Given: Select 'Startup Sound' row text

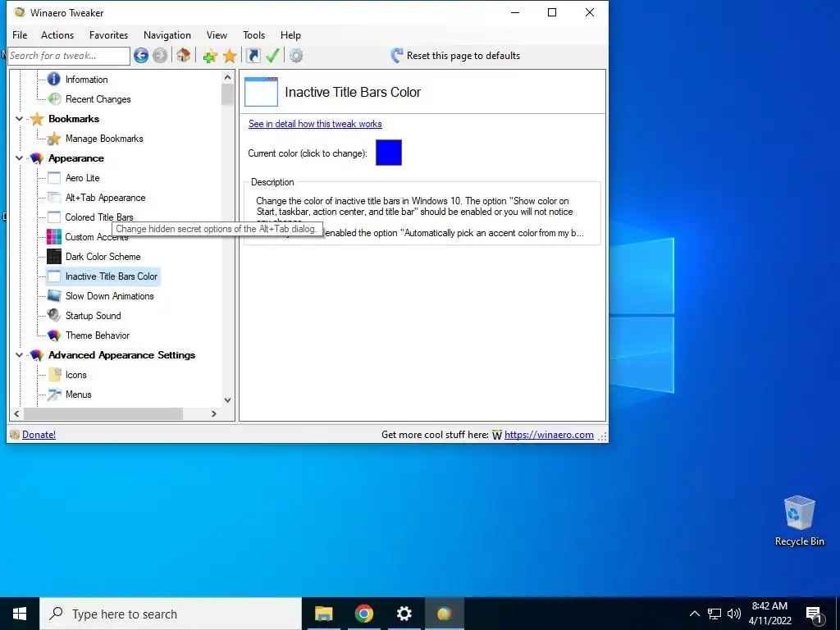Looking at the screenshot, I should (x=94, y=316).
